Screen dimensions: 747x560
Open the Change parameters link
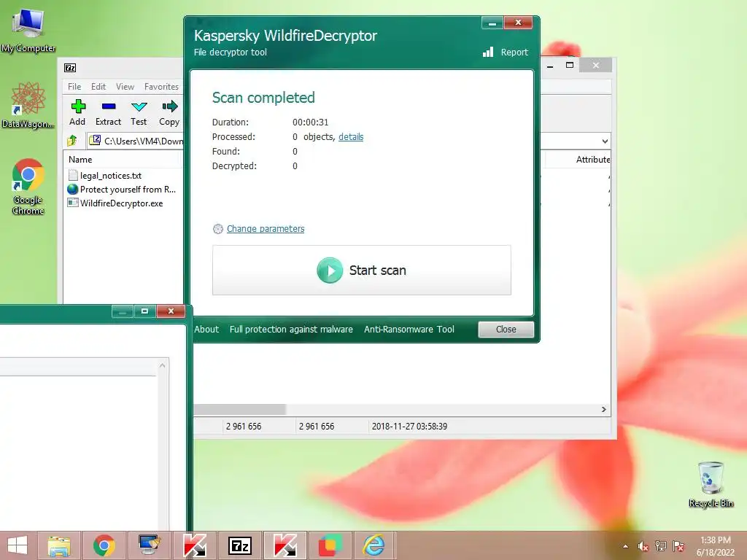[x=266, y=228]
